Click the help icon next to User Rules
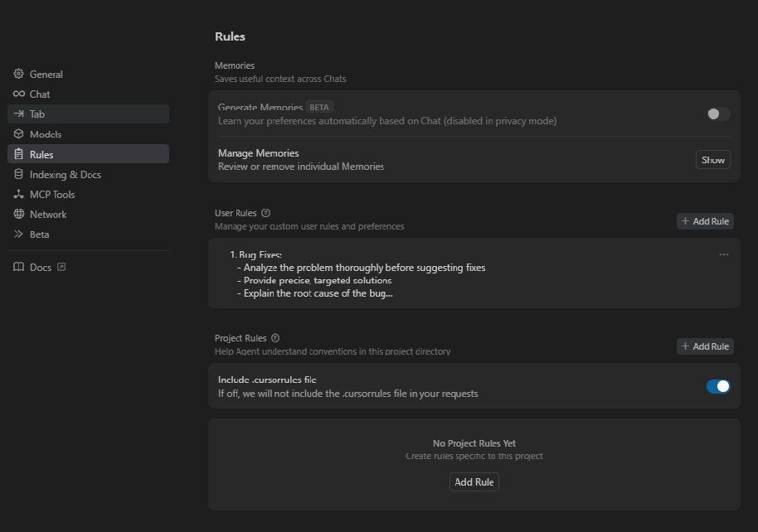The image size is (758, 532). tap(265, 212)
